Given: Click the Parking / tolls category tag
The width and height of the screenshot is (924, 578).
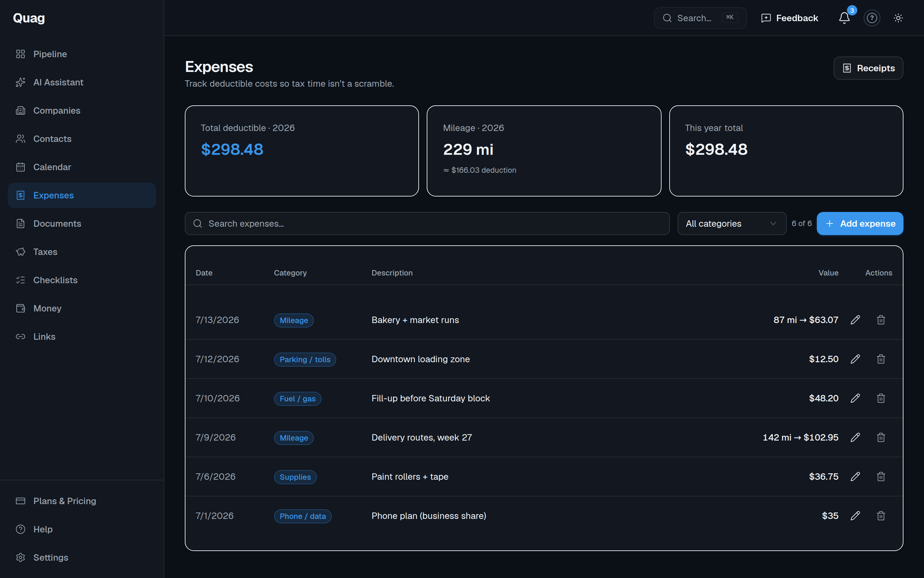Looking at the screenshot, I should pos(305,359).
